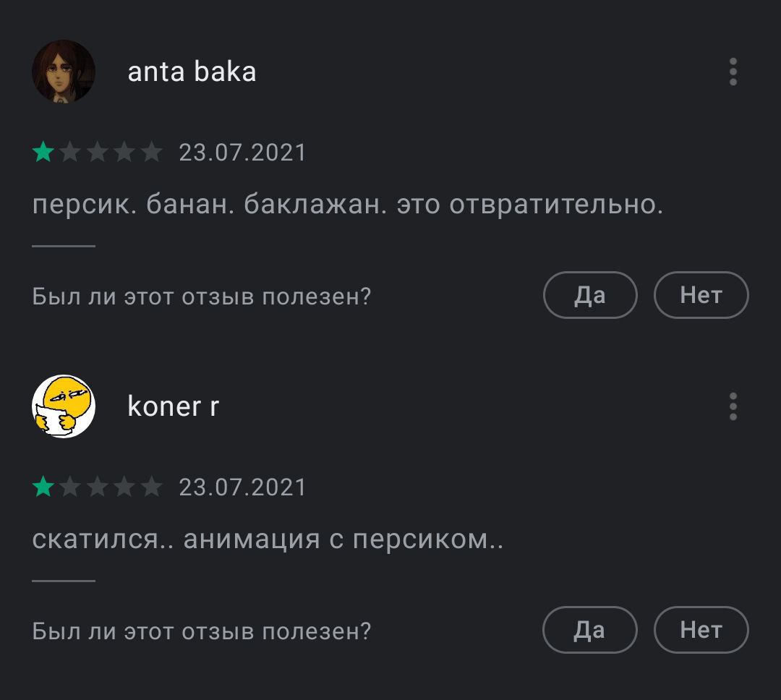The height and width of the screenshot is (700, 781).
Task: Select the username anta baka
Action: (192, 72)
